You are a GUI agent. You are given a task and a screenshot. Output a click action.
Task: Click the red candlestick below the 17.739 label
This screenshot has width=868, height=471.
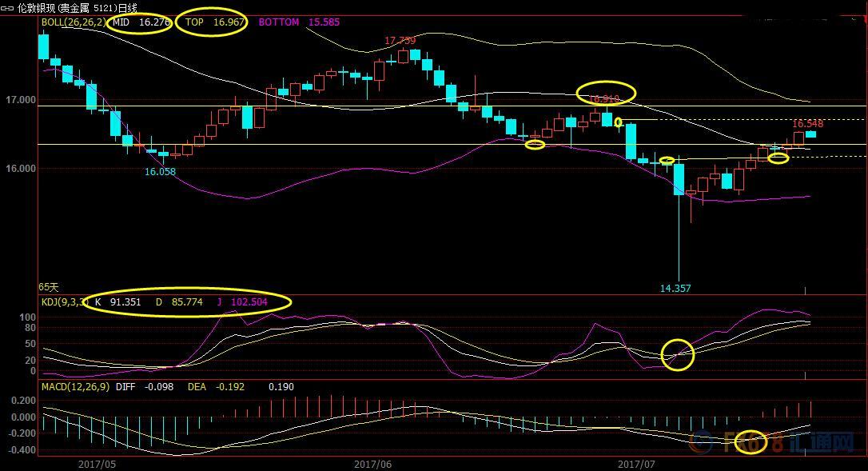(403, 56)
